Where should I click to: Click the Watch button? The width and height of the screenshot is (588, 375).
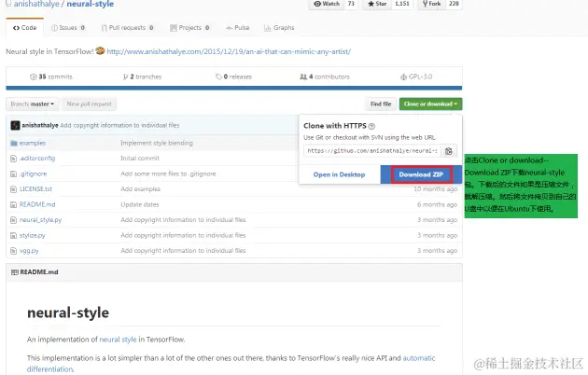pyautogui.click(x=327, y=4)
